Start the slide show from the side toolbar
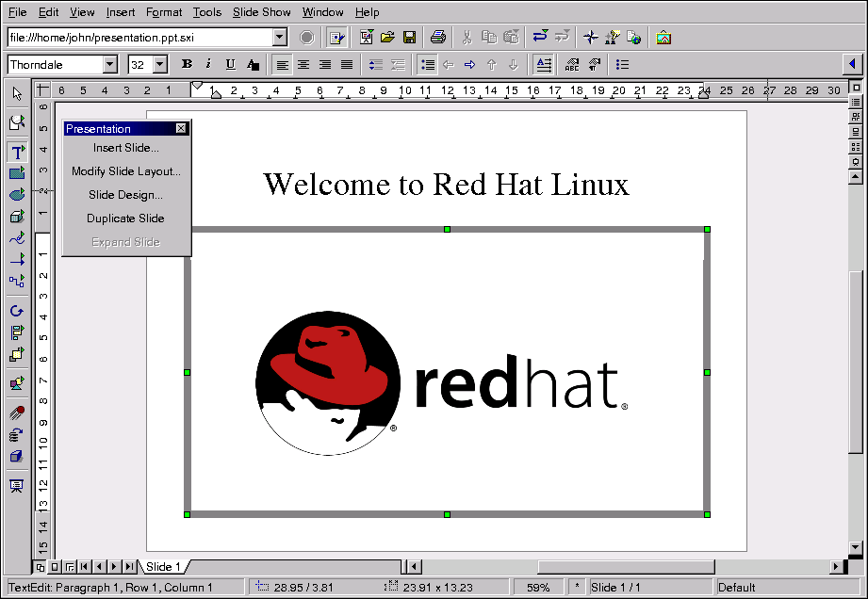The height and width of the screenshot is (599, 868). [x=17, y=486]
